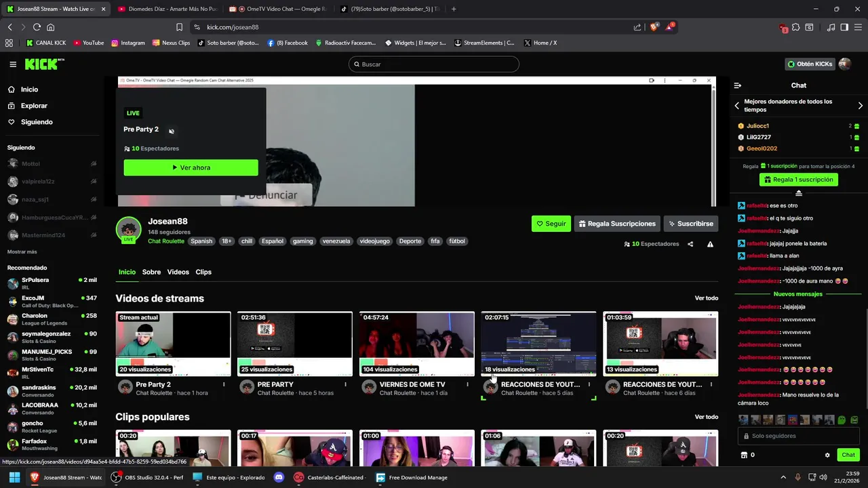This screenshot has width=868, height=488.
Task: Open the Brave main menu icon
Action: tap(858, 27)
